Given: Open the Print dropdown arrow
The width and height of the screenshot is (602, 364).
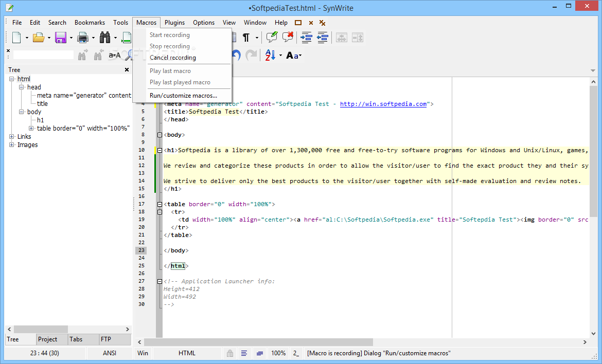Looking at the screenshot, I should pyautogui.click(x=93, y=38).
